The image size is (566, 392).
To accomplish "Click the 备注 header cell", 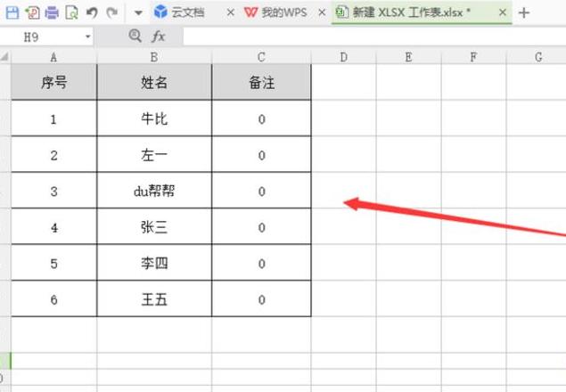I will pyautogui.click(x=261, y=82).
